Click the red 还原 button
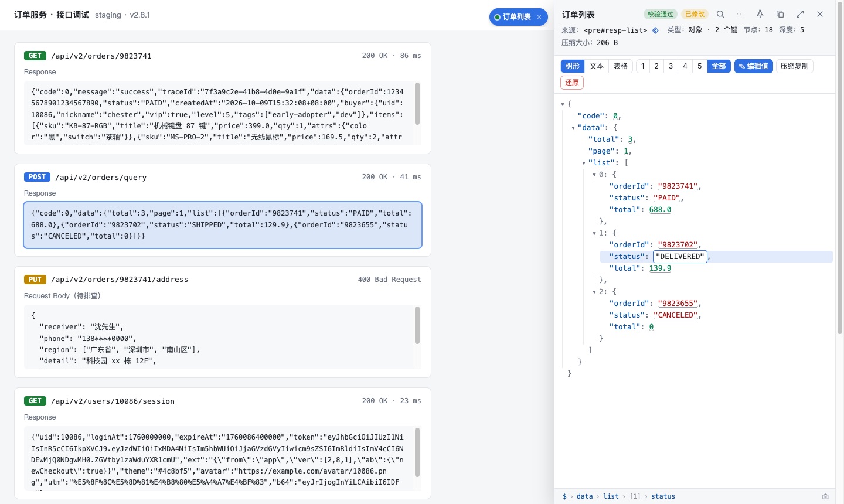Image resolution: width=844 pixels, height=504 pixels. pyautogui.click(x=572, y=83)
